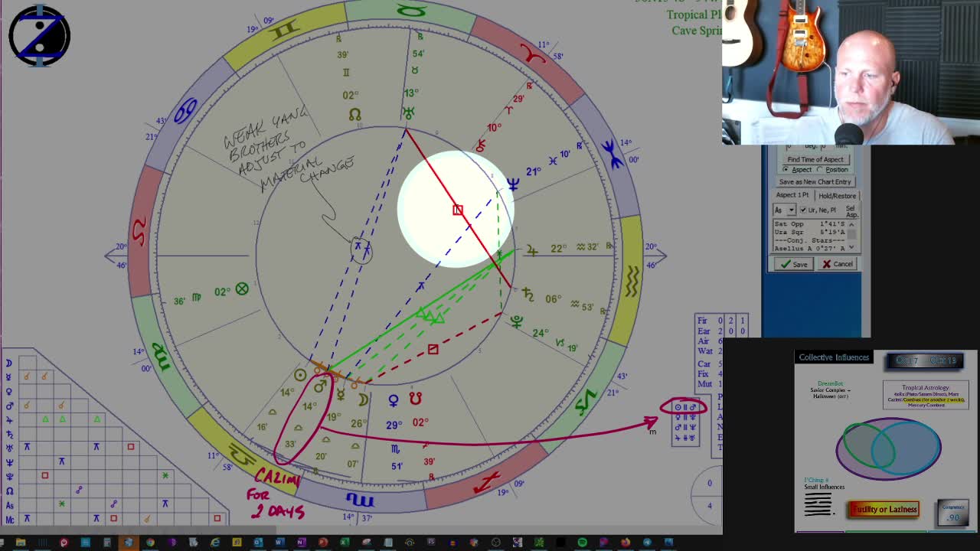980x551 pixels.
Task: Toggle the Ur, Ne, Pl checkbox
Action: tap(818, 210)
